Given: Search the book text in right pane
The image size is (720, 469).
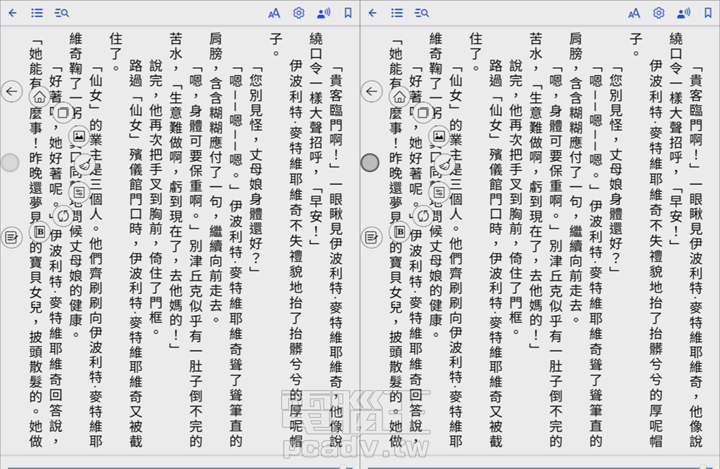Looking at the screenshot, I should point(422,13).
